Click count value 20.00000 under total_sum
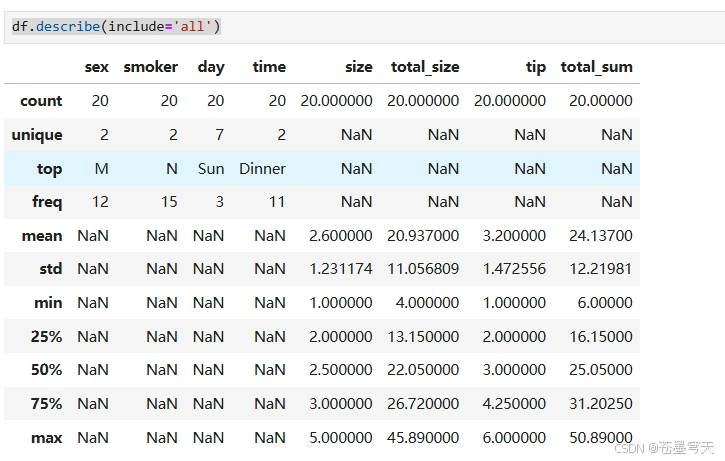 601,101
